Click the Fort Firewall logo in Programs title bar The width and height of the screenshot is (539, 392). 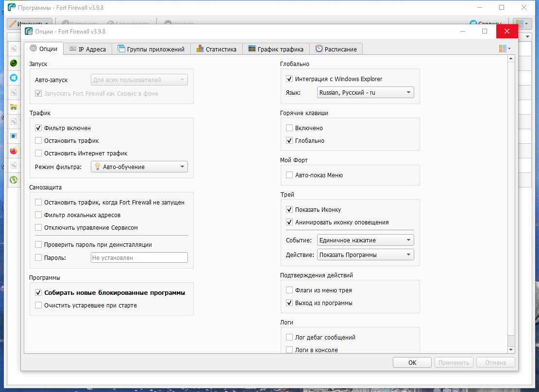[x=11, y=7]
